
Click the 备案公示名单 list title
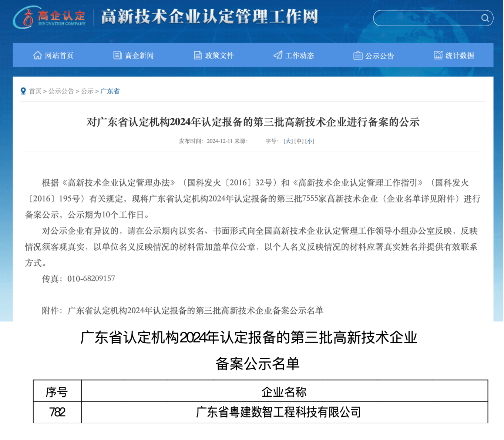click(x=257, y=364)
